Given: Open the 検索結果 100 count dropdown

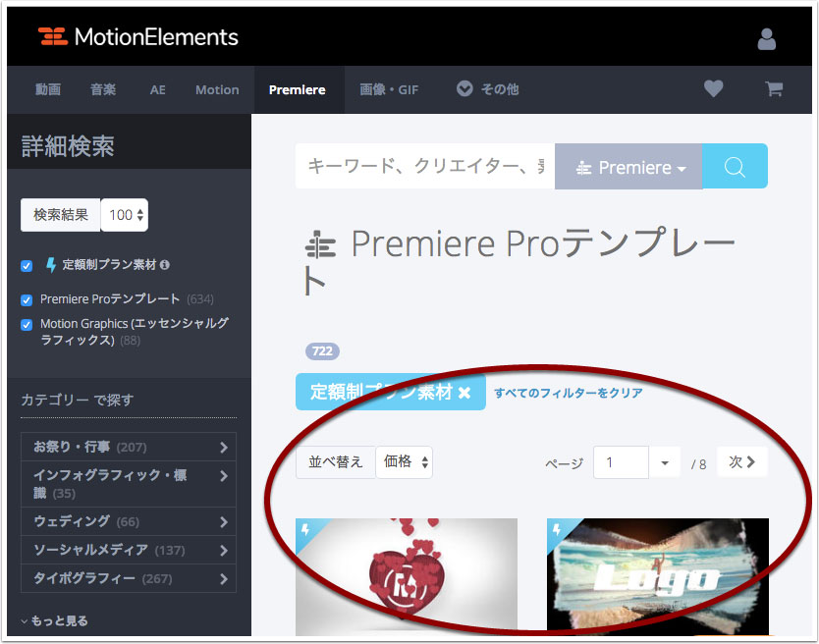Looking at the screenshot, I should click(125, 215).
